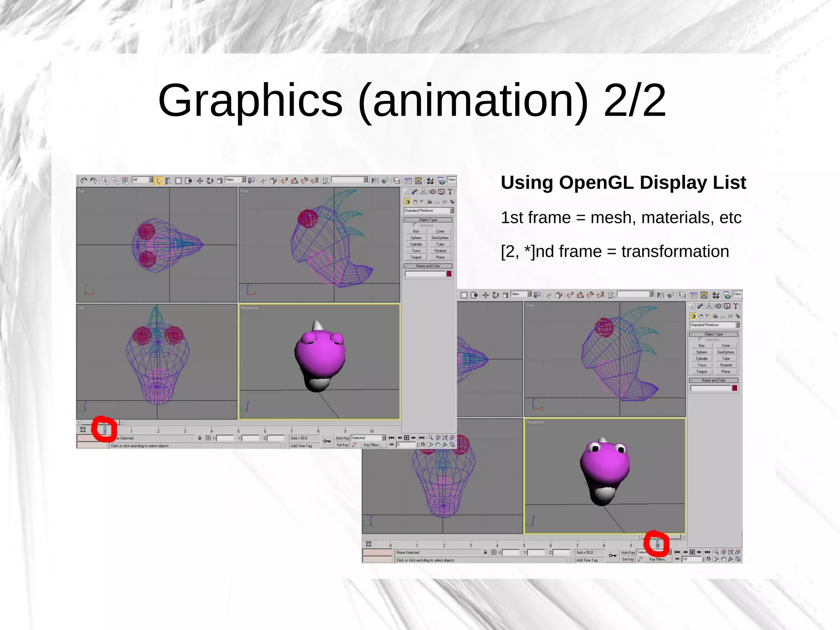
Task: Click Geometry category button in lower-right window
Action: pos(693,316)
